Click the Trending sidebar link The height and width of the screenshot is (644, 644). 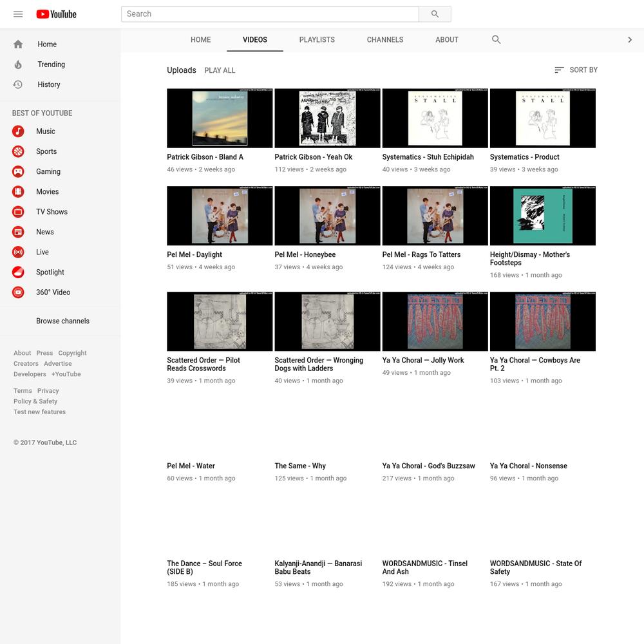51,64
